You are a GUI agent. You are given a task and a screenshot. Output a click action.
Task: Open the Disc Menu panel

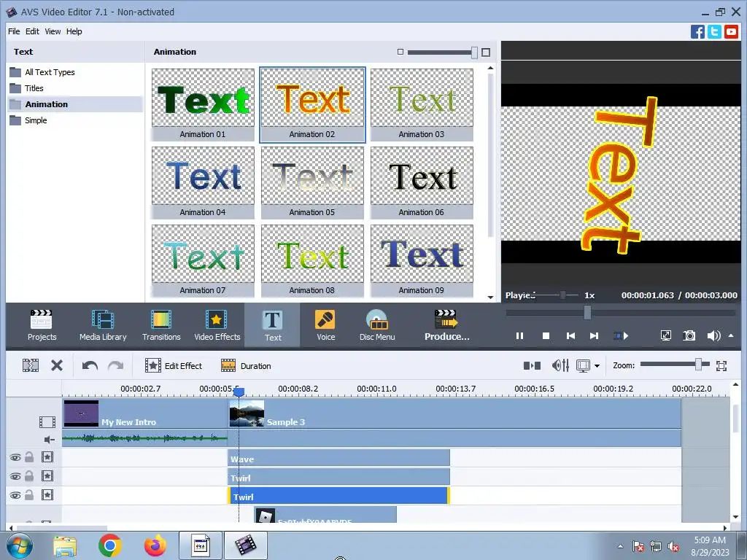377,325
